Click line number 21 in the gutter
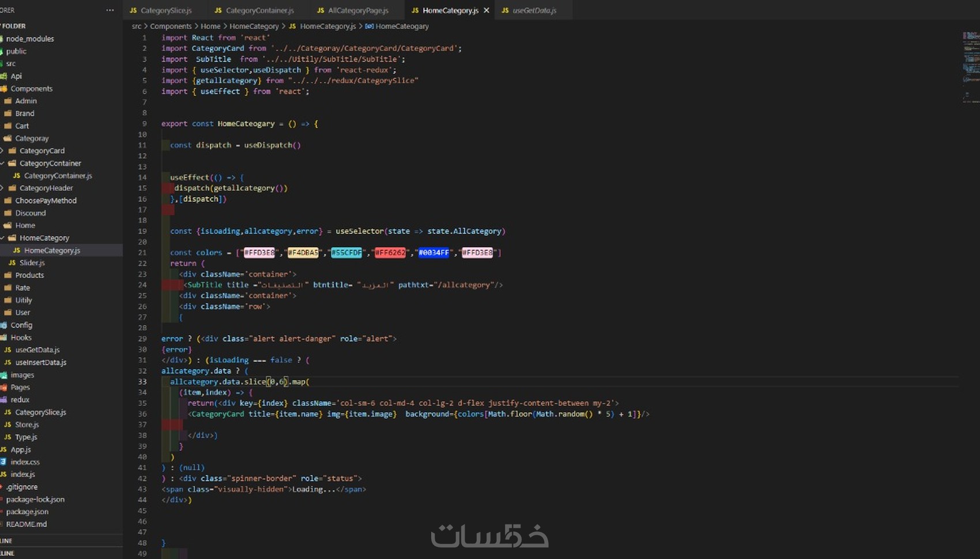The height and width of the screenshot is (559, 980). point(142,252)
